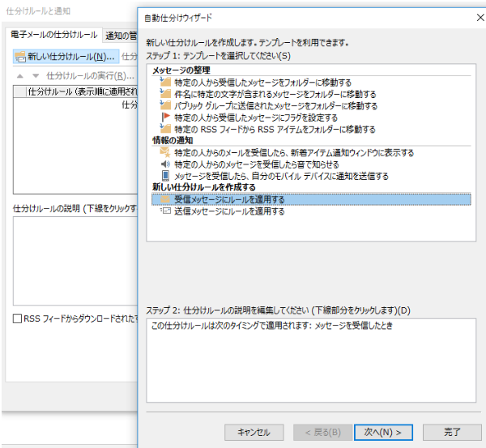Viewport: 486px width, 448px height.
Task: Click mobile phone icon for モバイル デバイス rule
Action: click(166, 176)
